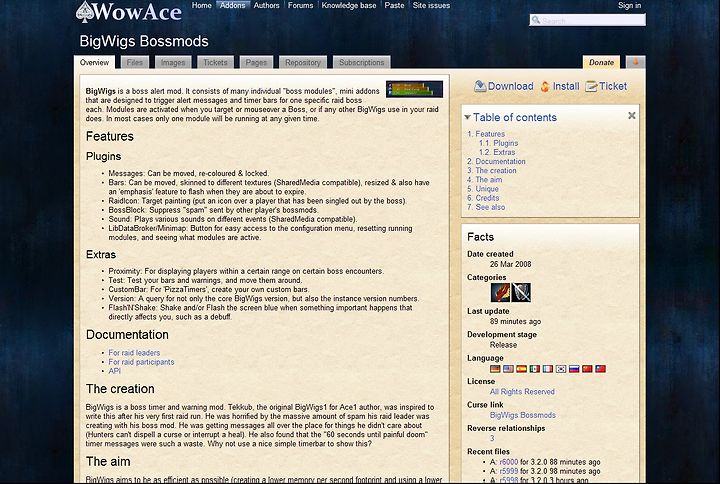
Task: Jump to '1.1. Plugins' in contents
Action: (x=498, y=143)
